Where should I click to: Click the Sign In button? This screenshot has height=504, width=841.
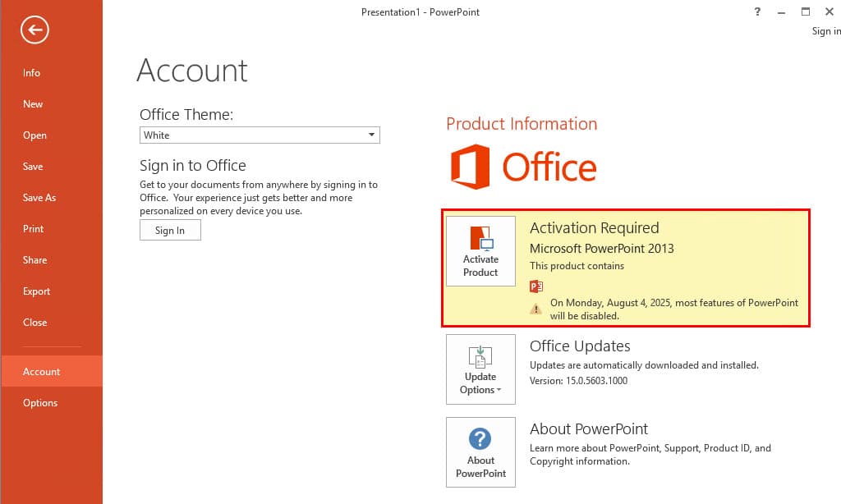170,231
